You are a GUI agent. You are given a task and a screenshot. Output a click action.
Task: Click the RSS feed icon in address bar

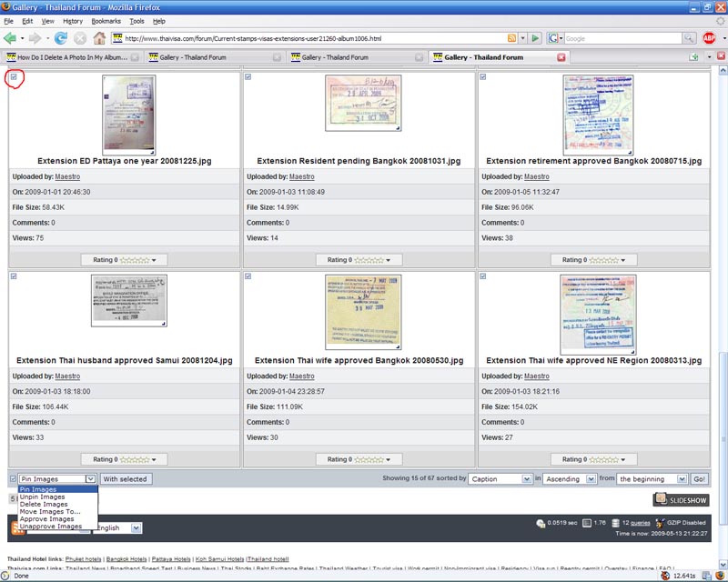pos(511,38)
